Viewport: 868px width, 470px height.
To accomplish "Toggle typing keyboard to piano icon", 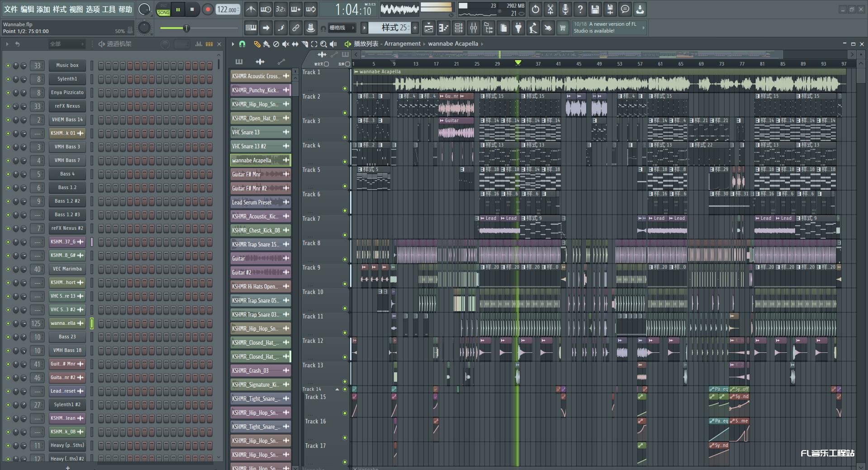I will 251,28.
